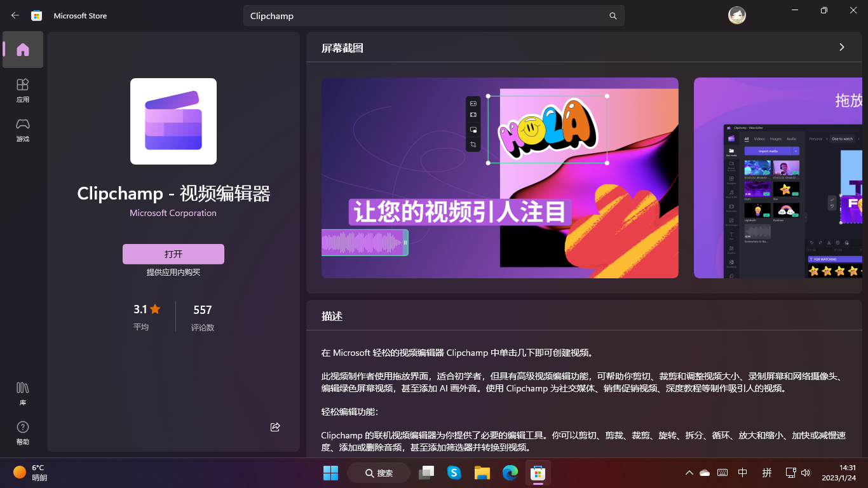Open File Explorer from the taskbar
The height and width of the screenshot is (488, 868).
point(482,473)
